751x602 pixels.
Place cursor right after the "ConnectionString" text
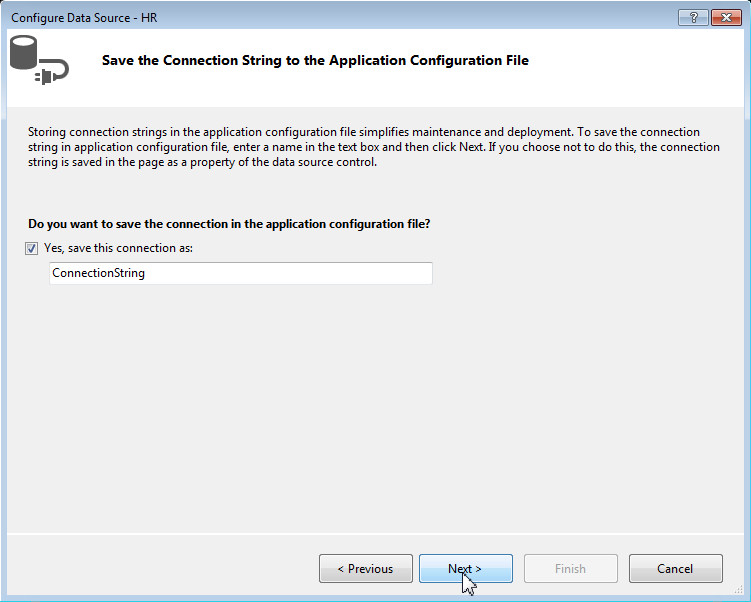click(x=146, y=273)
